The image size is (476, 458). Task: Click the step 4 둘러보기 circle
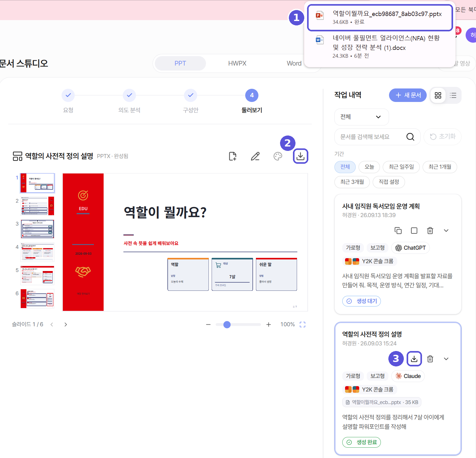(x=252, y=95)
